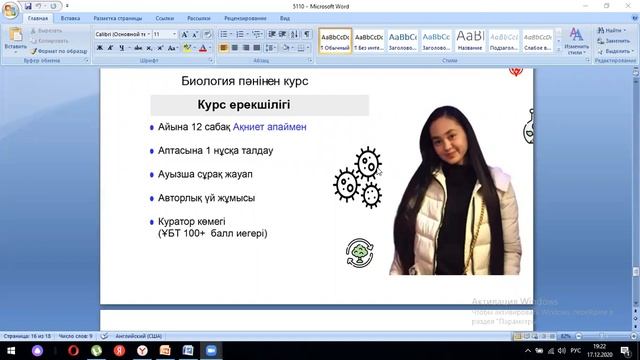Open the Найти search dropdown

click(x=611, y=30)
